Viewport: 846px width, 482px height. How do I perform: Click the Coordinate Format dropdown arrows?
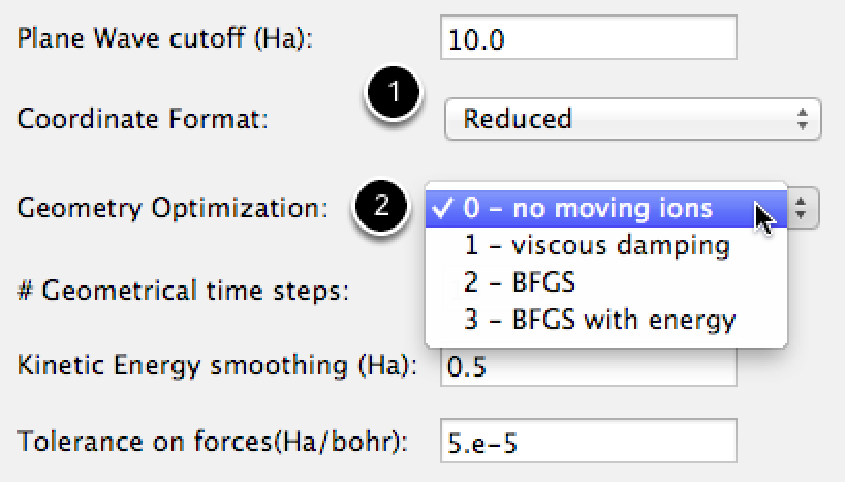pos(802,119)
